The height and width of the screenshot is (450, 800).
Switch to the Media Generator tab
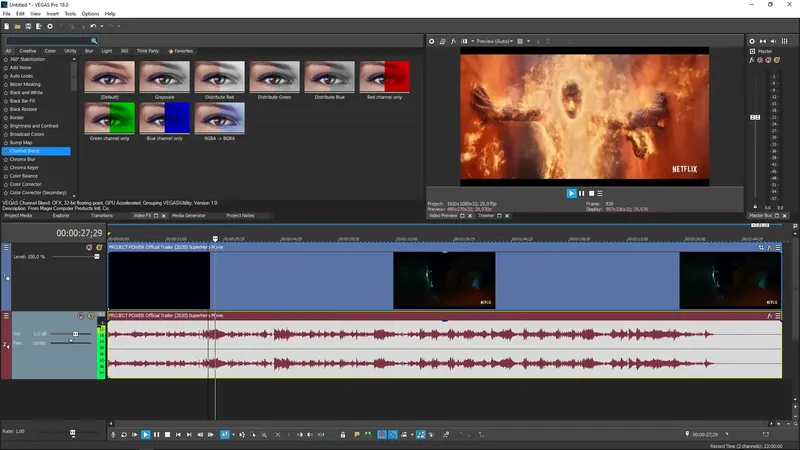click(188, 215)
